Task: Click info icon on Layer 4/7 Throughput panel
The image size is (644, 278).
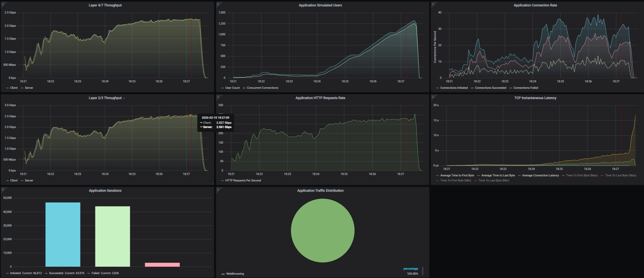Action: point(3,4)
